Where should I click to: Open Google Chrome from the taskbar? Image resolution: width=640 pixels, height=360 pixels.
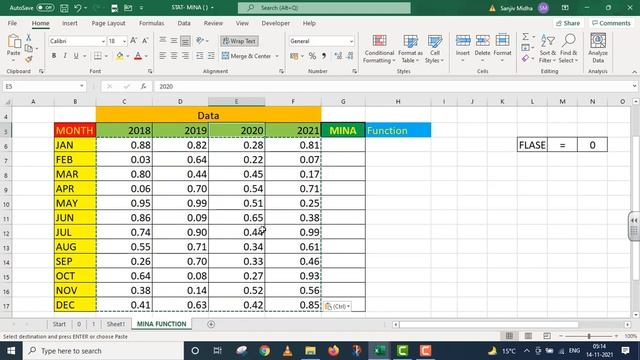tap(264, 351)
